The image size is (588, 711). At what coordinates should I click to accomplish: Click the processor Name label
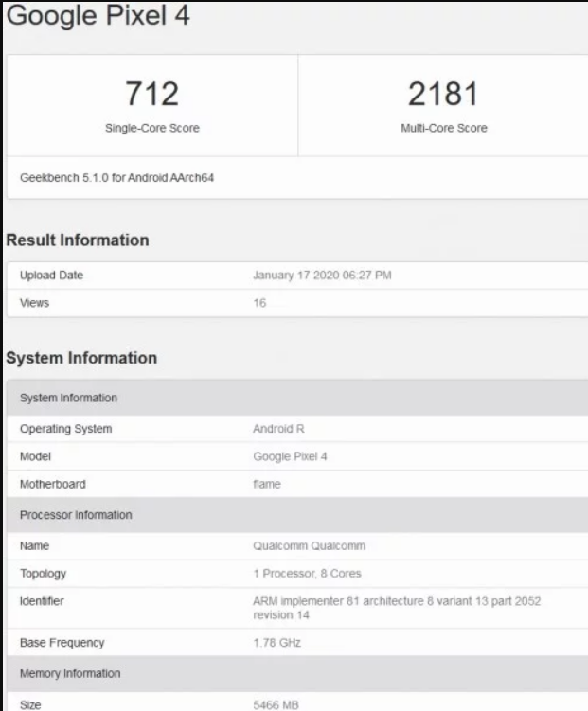point(34,546)
